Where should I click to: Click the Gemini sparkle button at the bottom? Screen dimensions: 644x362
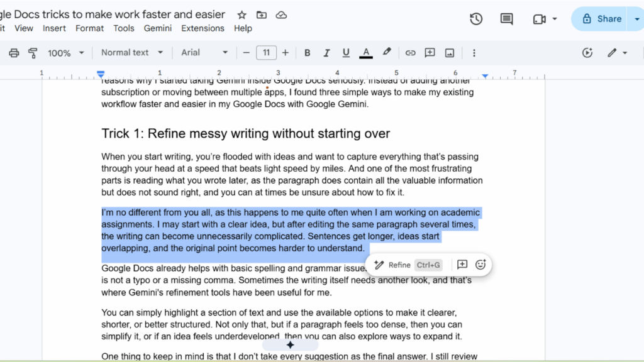[x=290, y=345]
